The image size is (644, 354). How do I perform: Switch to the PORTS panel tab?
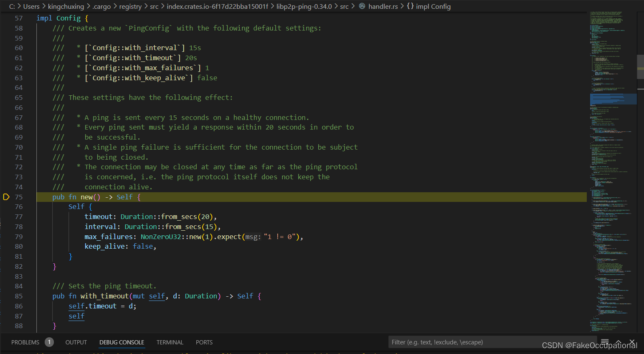[x=204, y=342]
